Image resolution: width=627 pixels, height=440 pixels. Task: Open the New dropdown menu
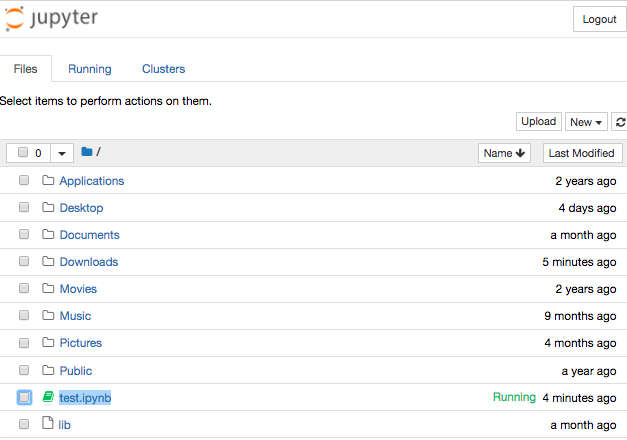[586, 122]
